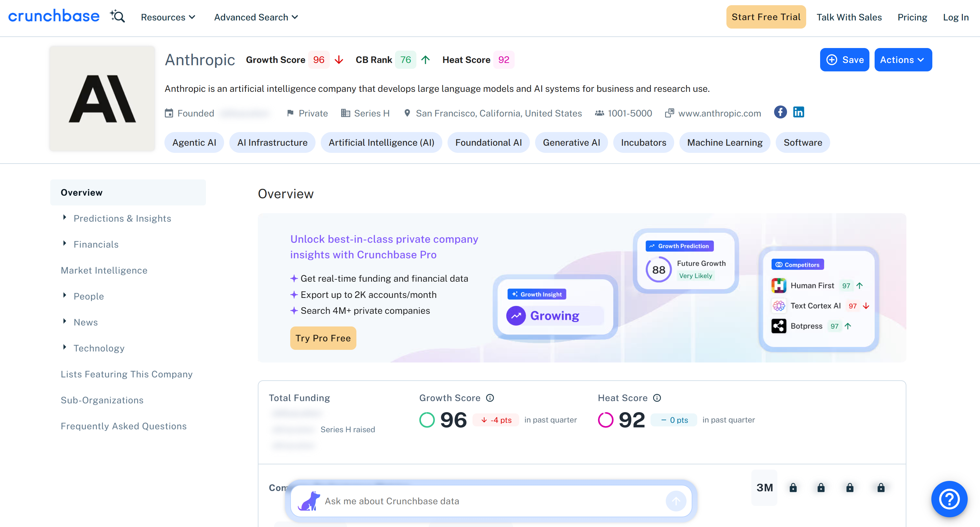Click the Agentic AI tag

[194, 142]
